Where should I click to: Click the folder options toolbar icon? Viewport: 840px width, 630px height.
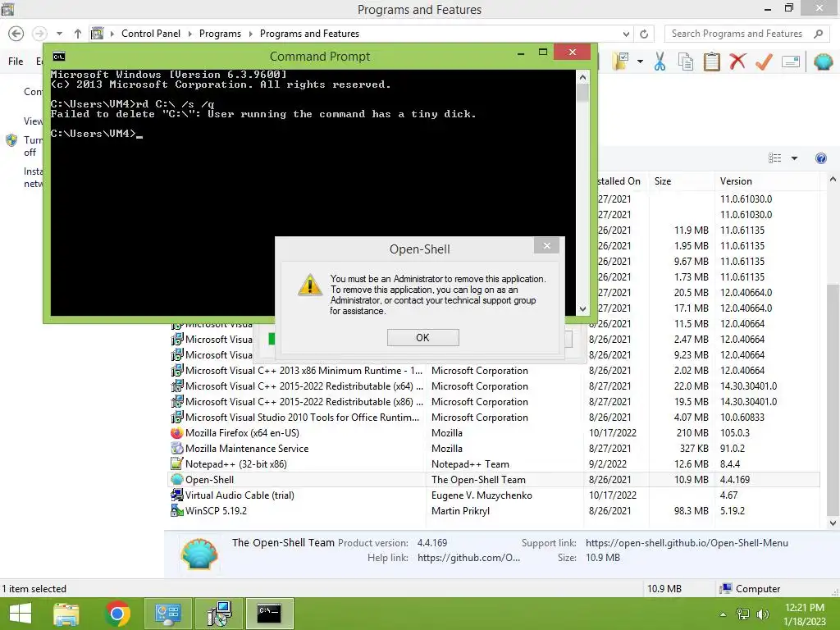tap(622, 61)
